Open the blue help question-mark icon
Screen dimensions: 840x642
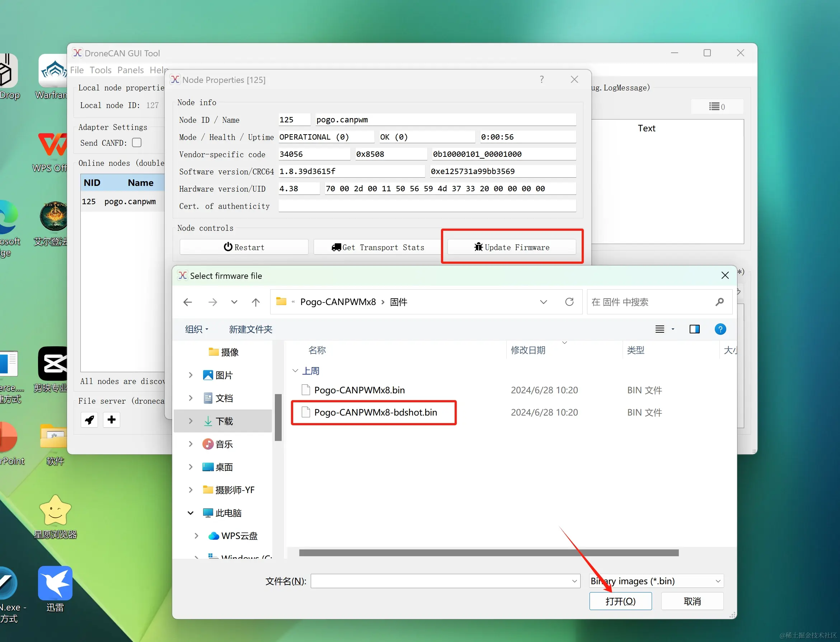(720, 329)
